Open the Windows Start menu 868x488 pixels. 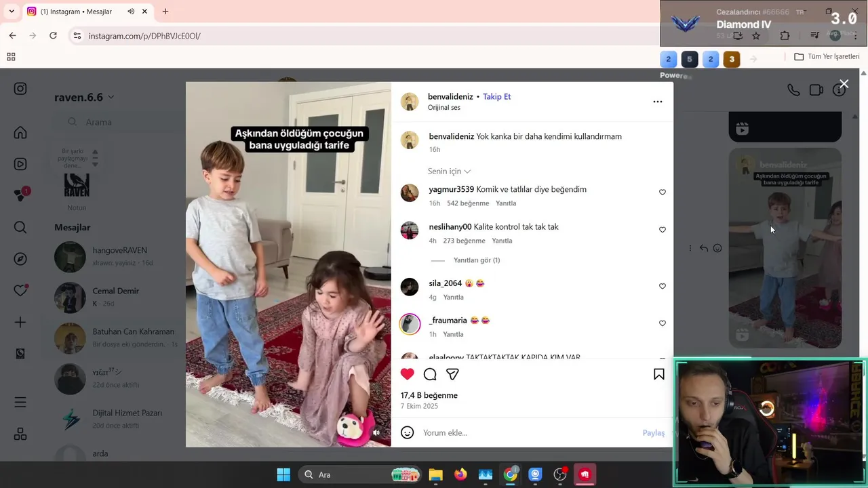click(283, 474)
